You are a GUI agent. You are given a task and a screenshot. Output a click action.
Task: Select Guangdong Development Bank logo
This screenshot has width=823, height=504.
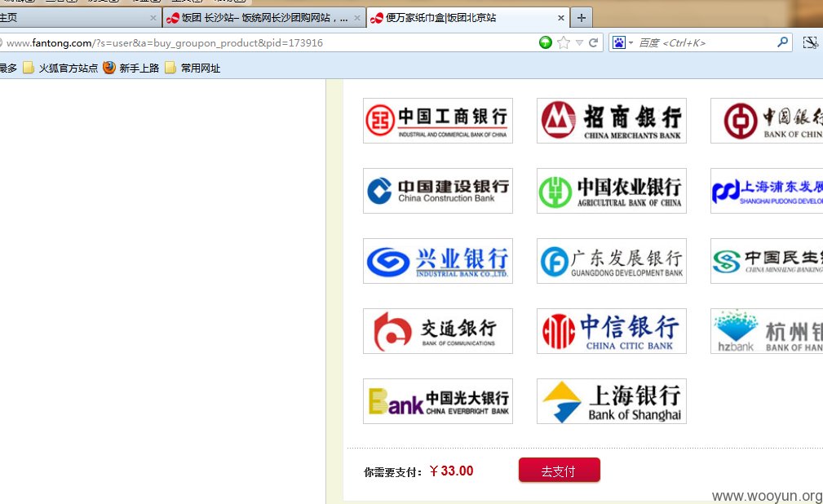coord(612,261)
